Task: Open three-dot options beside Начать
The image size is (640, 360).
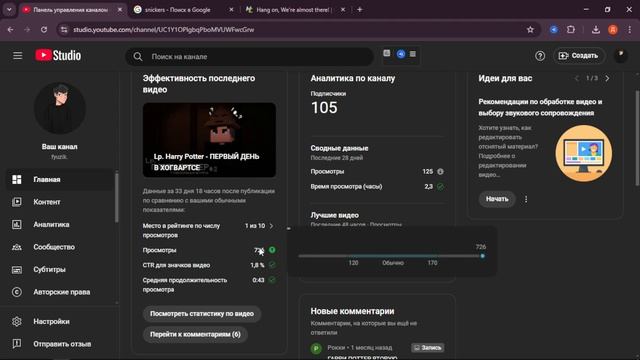Action: (526, 199)
